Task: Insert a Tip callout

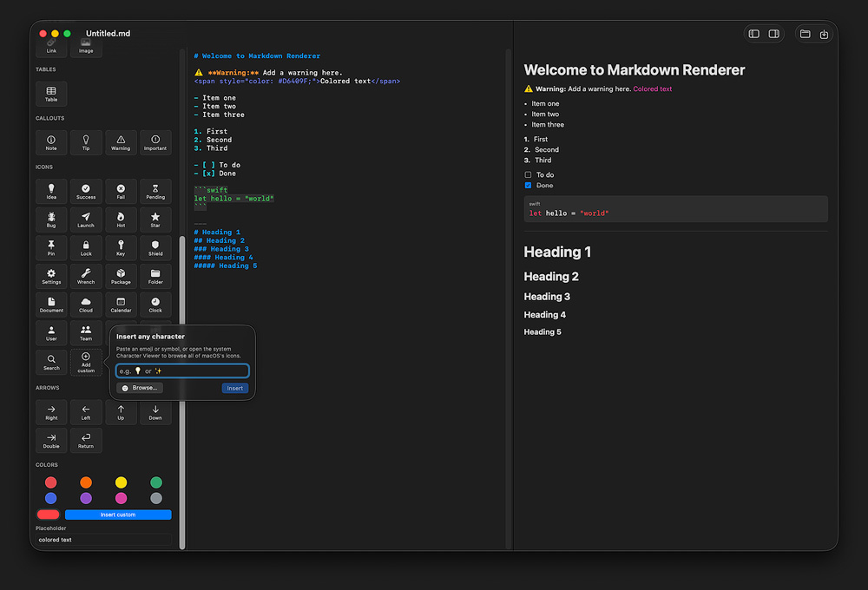Action: tap(86, 142)
